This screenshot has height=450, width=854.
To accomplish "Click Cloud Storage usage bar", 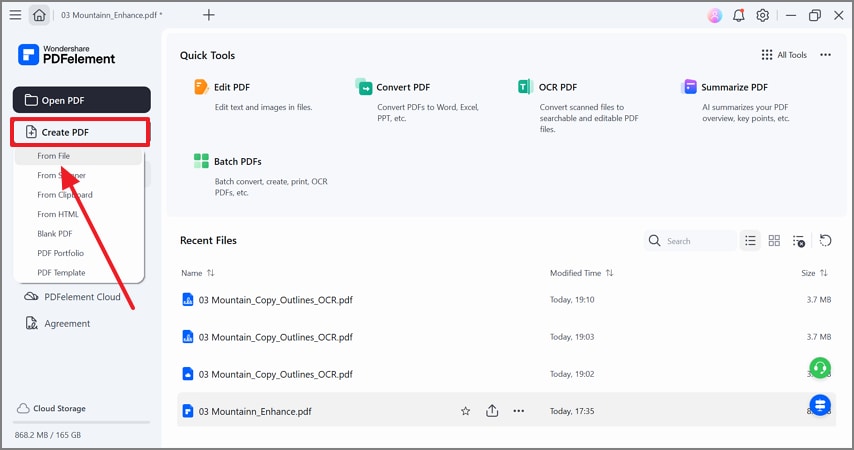I will 82,422.
